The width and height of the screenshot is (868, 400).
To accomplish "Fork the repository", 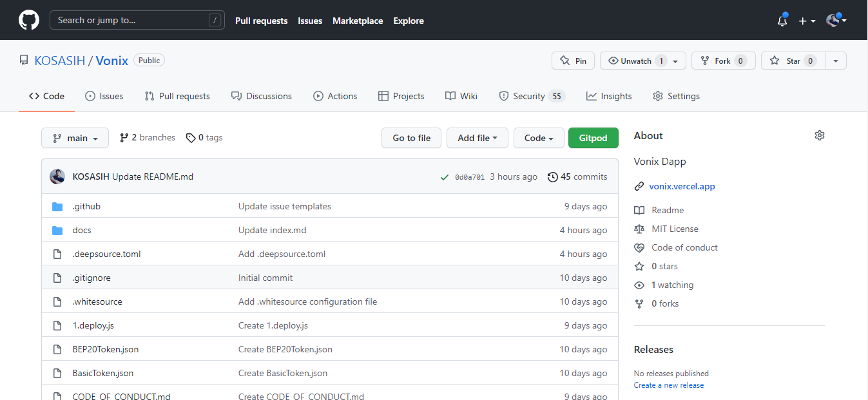I will [x=723, y=61].
